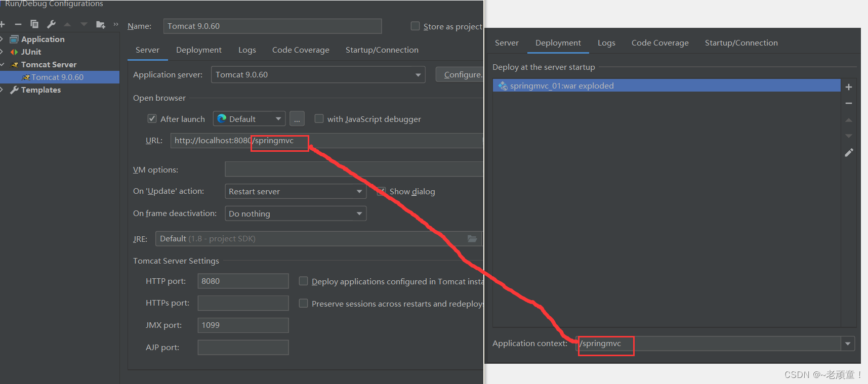
Task: Switch to Deployment tab in left dialog
Action: [198, 50]
